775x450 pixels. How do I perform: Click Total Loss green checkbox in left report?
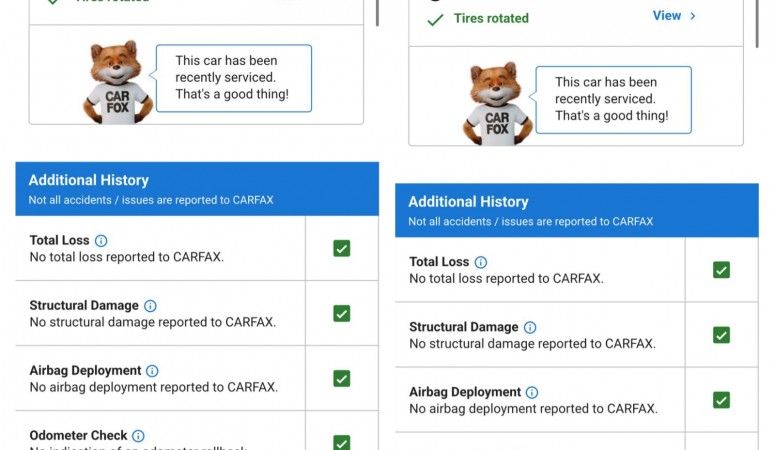click(x=341, y=248)
